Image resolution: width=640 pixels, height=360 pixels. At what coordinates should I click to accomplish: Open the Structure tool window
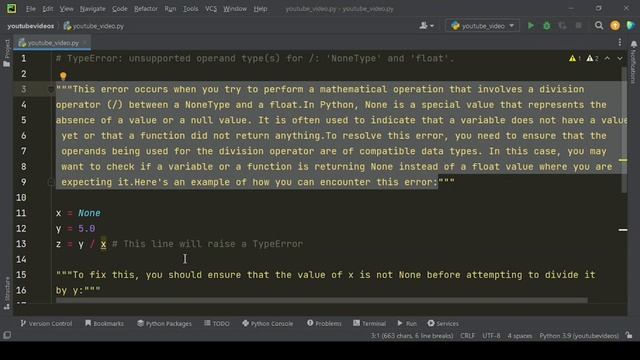(x=7, y=293)
